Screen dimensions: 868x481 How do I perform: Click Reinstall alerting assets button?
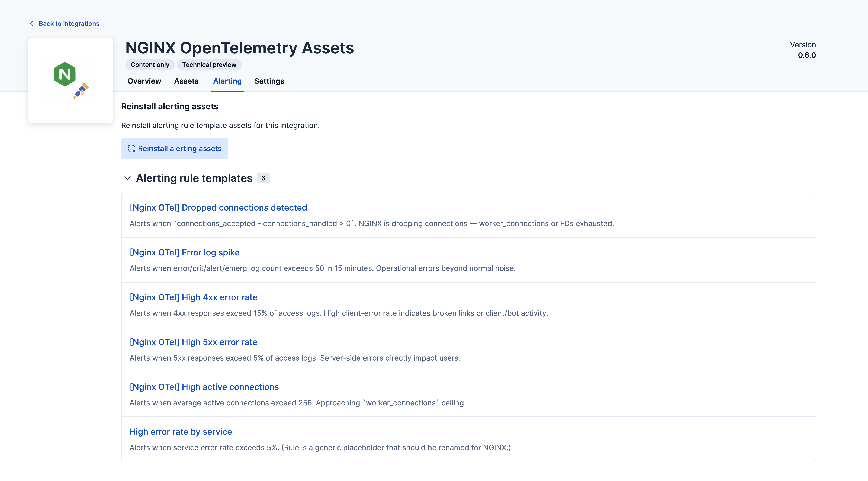point(175,148)
